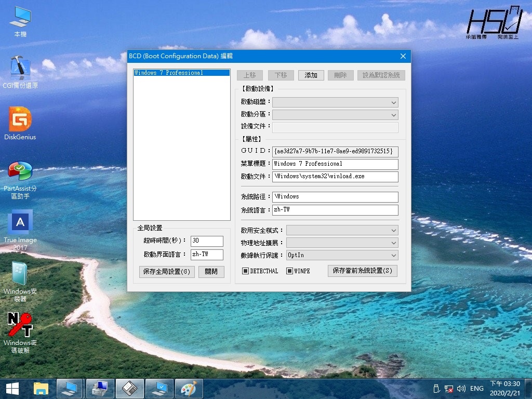Click the 關閉 button
This screenshot has width=532, height=399.
(x=211, y=272)
